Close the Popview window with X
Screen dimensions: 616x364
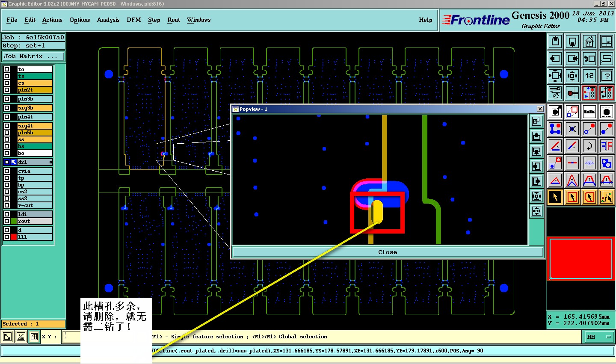[540, 109]
